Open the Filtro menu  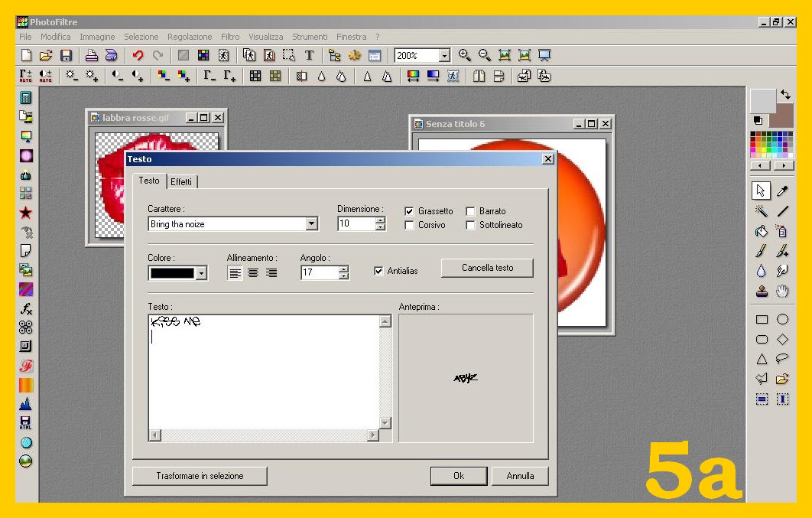(230, 37)
